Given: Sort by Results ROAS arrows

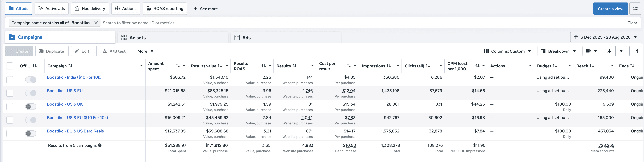Looking at the screenshot, I should point(263,66).
